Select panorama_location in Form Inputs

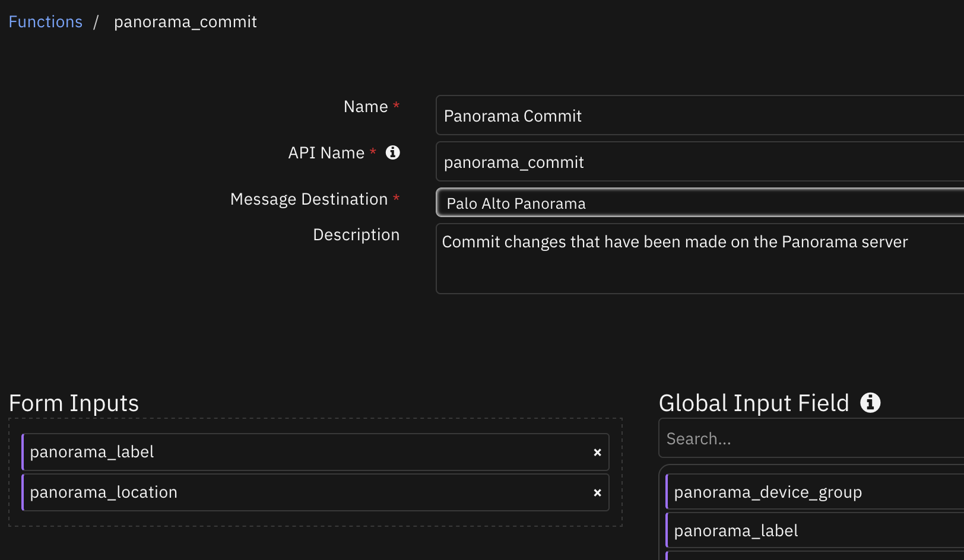click(315, 492)
